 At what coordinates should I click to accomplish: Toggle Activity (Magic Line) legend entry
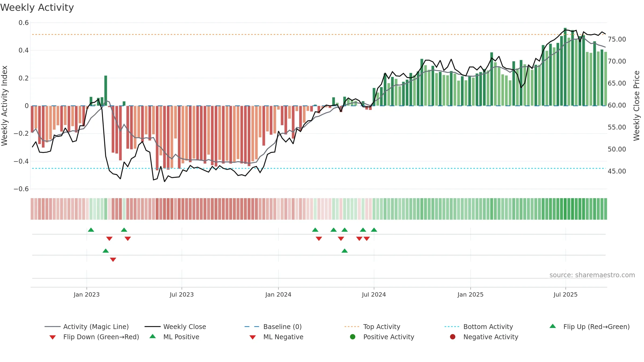point(87,327)
